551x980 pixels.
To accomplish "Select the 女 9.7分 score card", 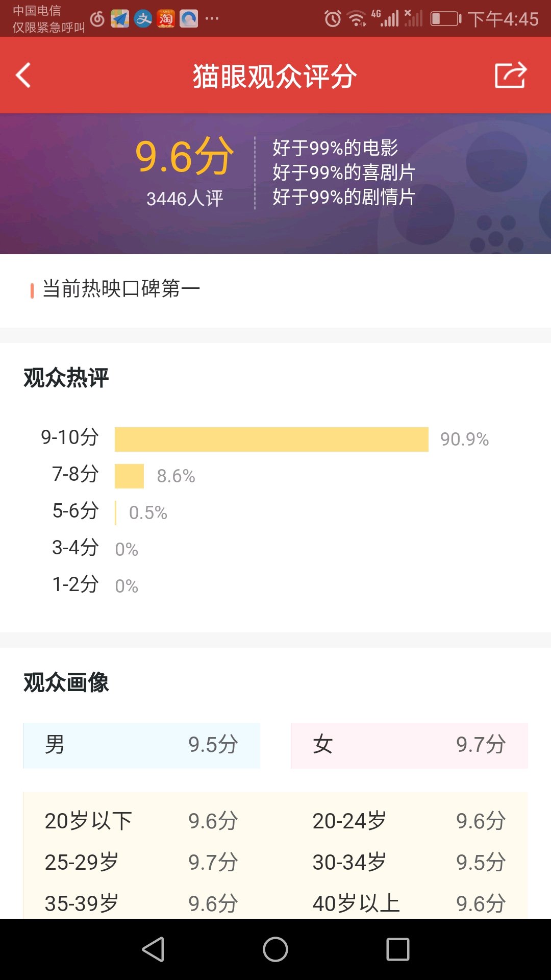I will point(409,745).
